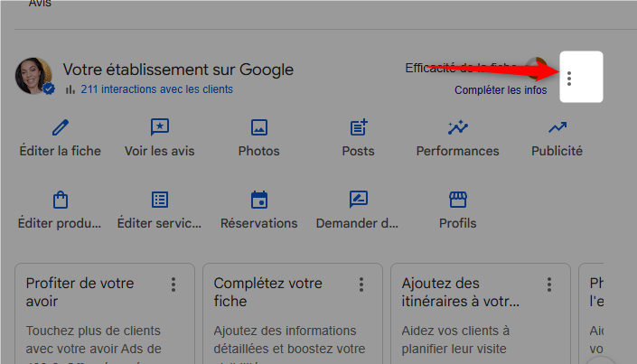Open the Profils storefront icon
The width and height of the screenshot is (637, 364).
point(458,200)
